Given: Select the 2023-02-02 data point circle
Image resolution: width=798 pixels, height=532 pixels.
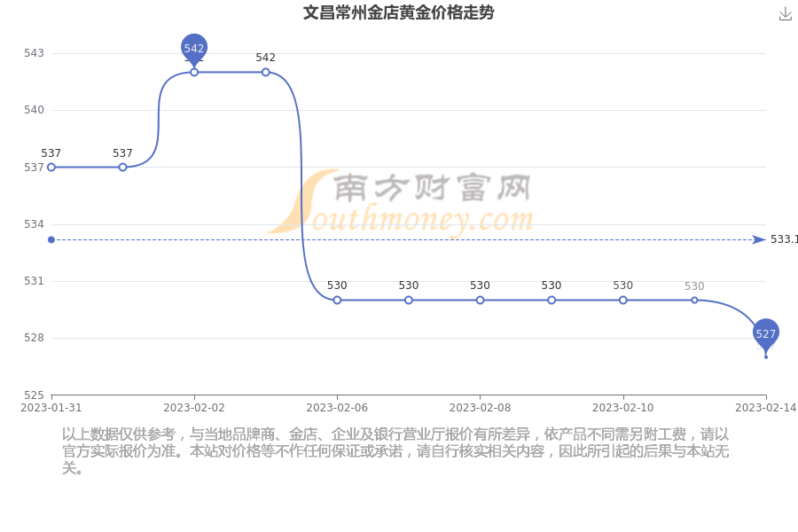Looking at the screenshot, I should (194, 73).
